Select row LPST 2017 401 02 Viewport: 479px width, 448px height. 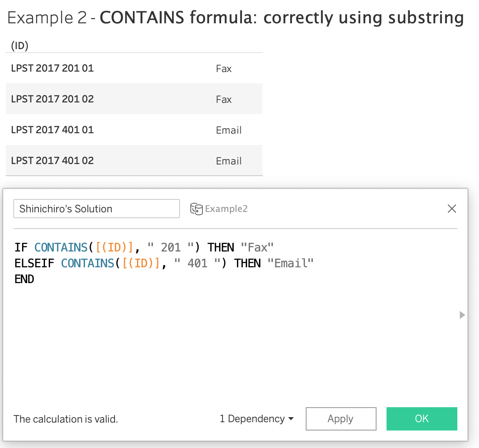[52, 161]
